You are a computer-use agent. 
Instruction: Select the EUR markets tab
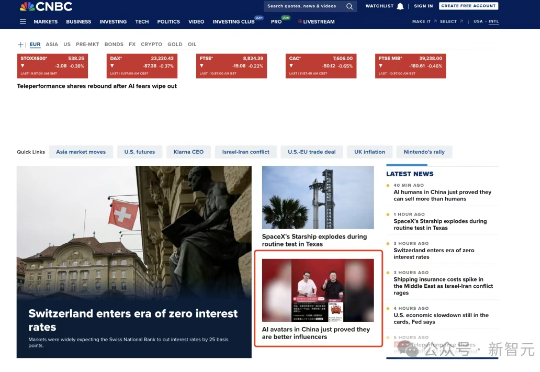coord(35,44)
